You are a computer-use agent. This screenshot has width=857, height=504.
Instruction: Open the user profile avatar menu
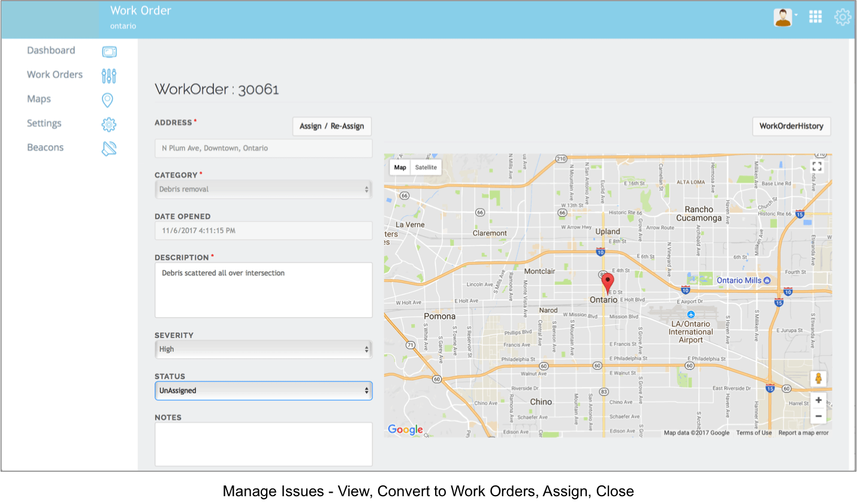pos(783,17)
